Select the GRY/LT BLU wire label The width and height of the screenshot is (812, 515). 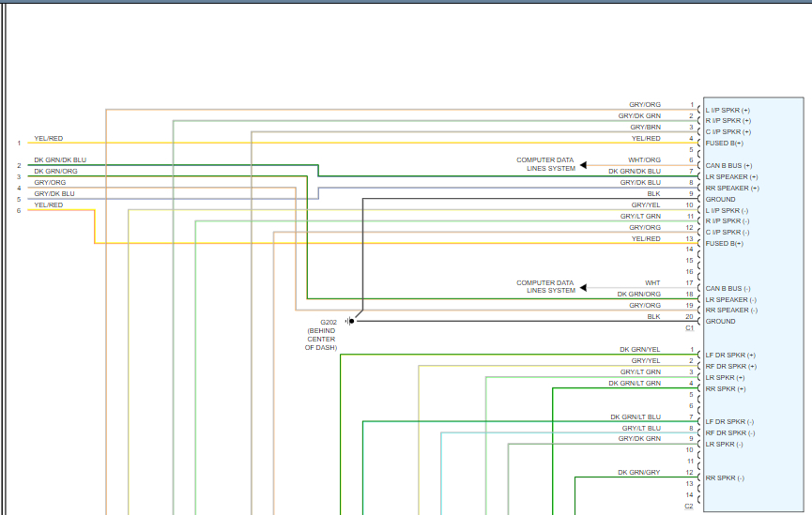pos(640,428)
